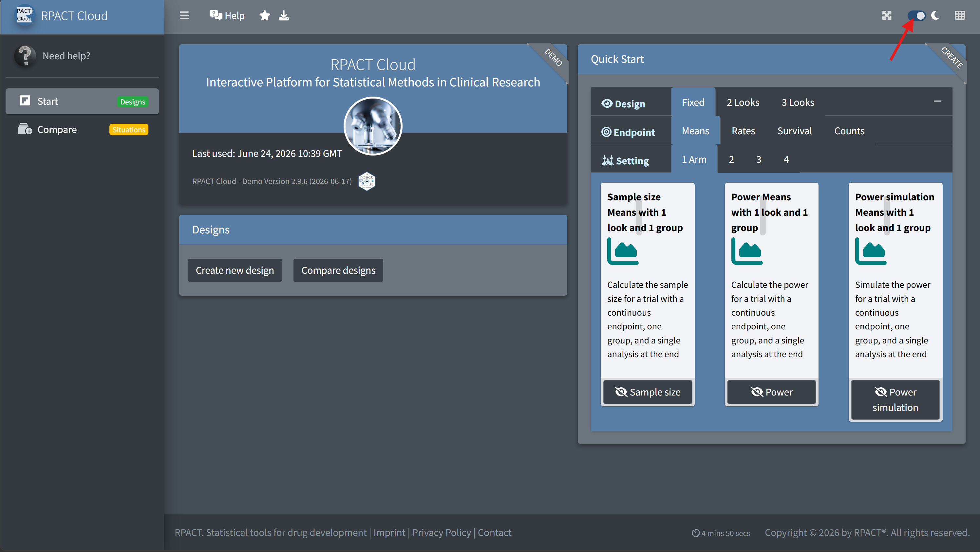Viewport: 980px width, 552px height.
Task: Click the RPACT Cloud brand title
Action: [x=74, y=16]
